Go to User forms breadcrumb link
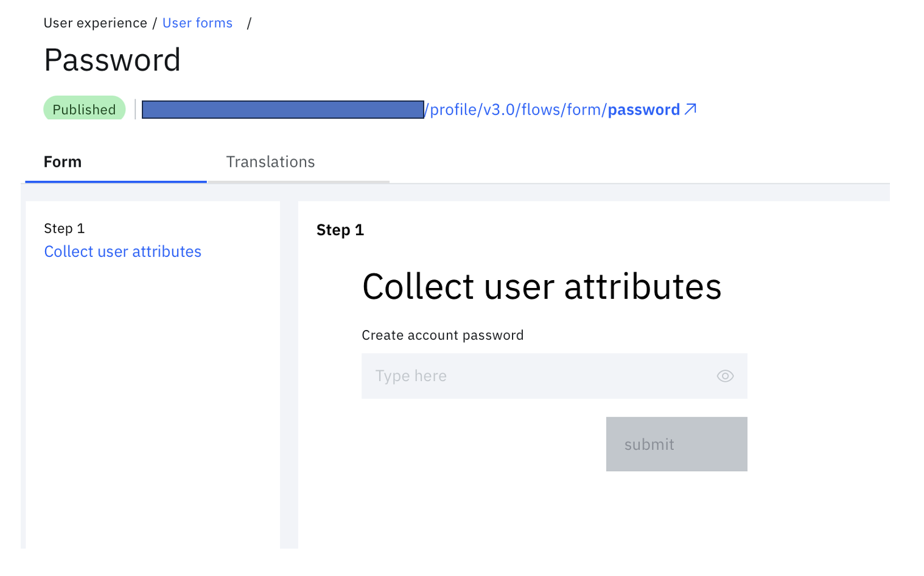This screenshot has height=576, width=924. click(197, 23)
